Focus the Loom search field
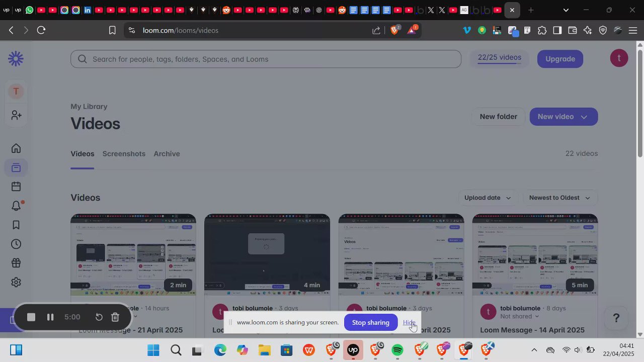Image resolution: width=644 pixels, height=362 pixels. tap(266, 59)
